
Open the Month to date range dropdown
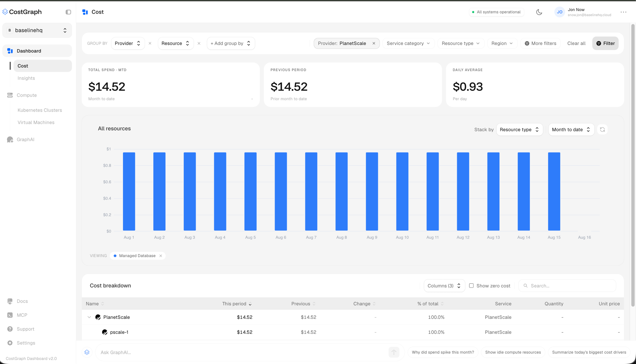click(571, 130)
